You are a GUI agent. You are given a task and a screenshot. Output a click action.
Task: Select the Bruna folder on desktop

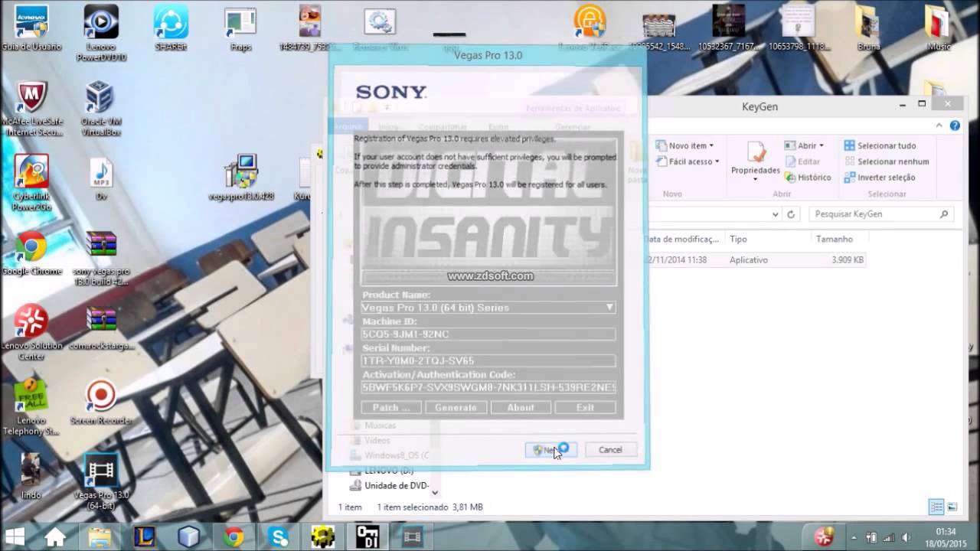868,28
